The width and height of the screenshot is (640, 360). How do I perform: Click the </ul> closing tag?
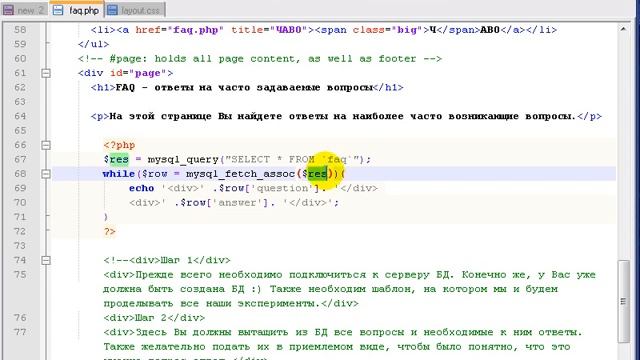(93, 44)
